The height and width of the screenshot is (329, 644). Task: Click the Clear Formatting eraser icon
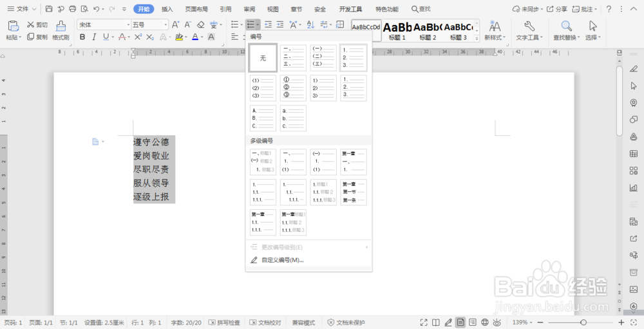tap(200, 24)
